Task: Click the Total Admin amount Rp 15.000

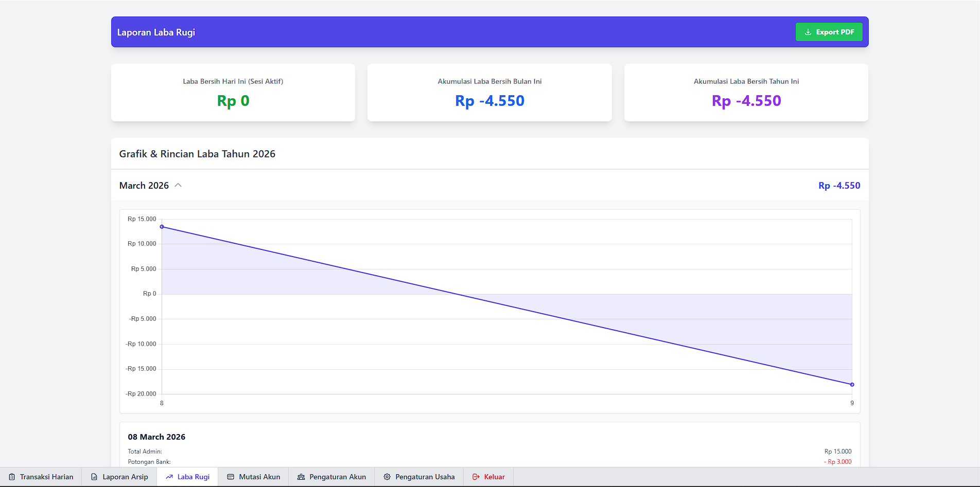Action: click(837, 452)
